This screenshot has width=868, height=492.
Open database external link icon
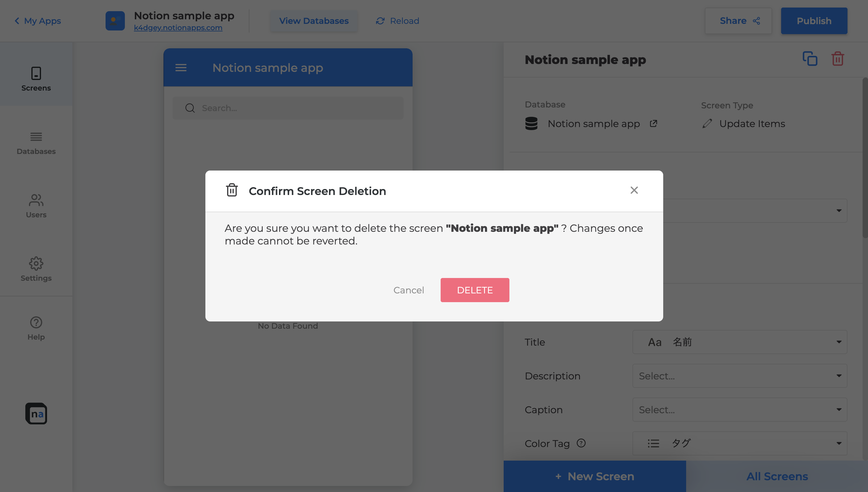(653, 123)
